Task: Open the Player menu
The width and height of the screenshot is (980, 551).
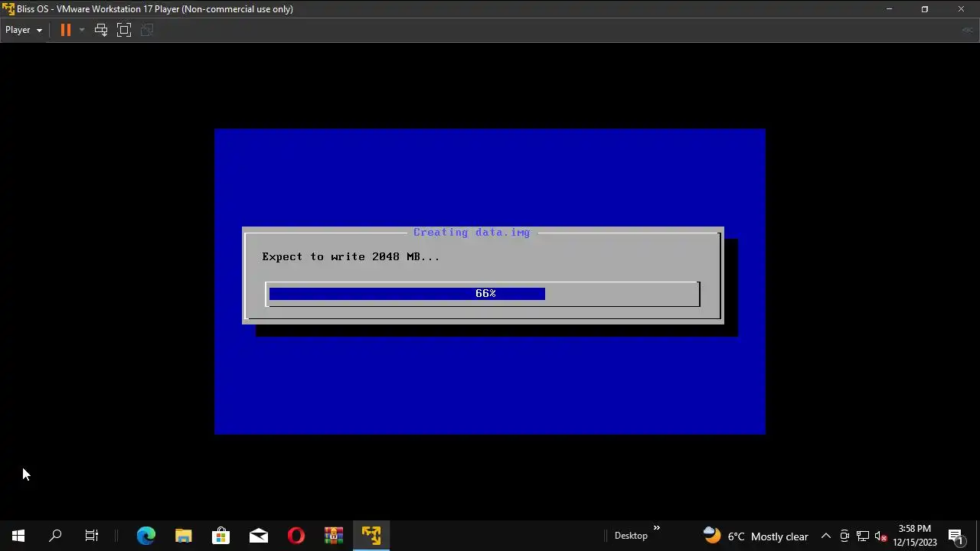Action: [x=24, y=30]
